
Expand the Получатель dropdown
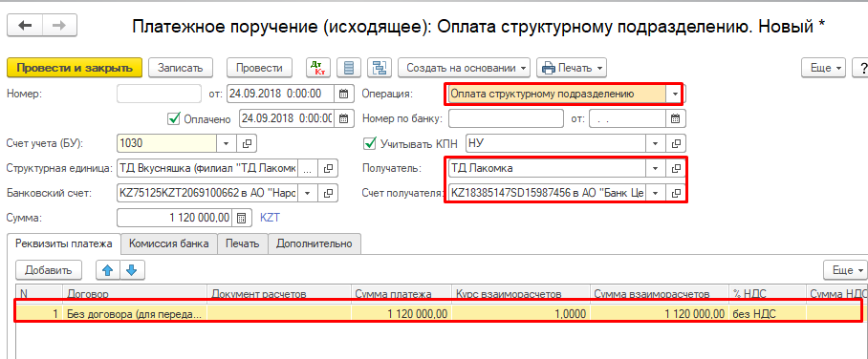click(656, 168)
